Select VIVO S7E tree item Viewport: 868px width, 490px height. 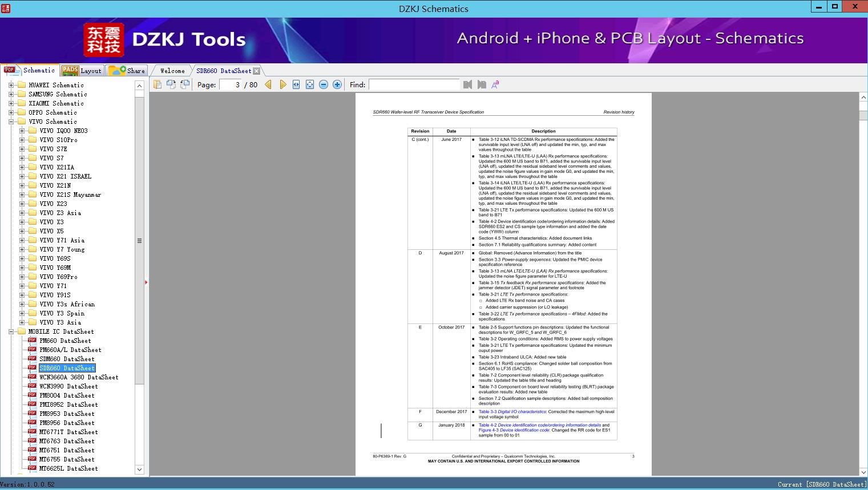[x=53, y=149]
